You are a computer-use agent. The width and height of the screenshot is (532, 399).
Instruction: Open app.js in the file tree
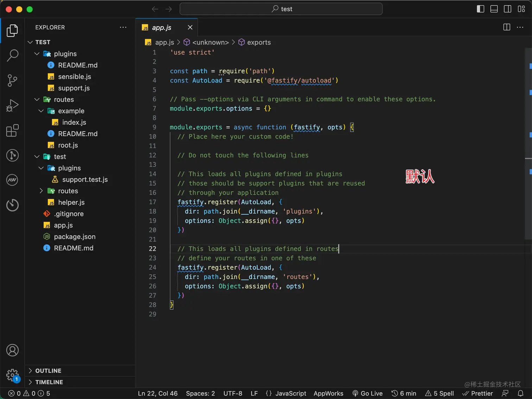80,225
